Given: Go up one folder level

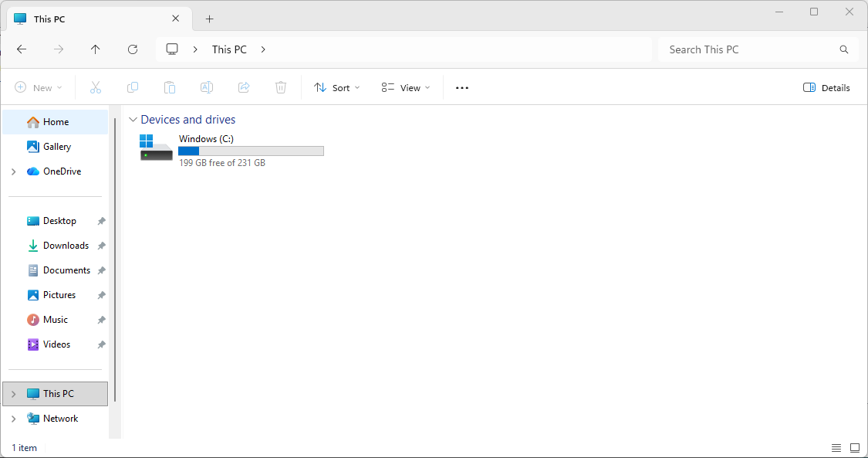Looking at the screenshot, I should pos(96,49).
